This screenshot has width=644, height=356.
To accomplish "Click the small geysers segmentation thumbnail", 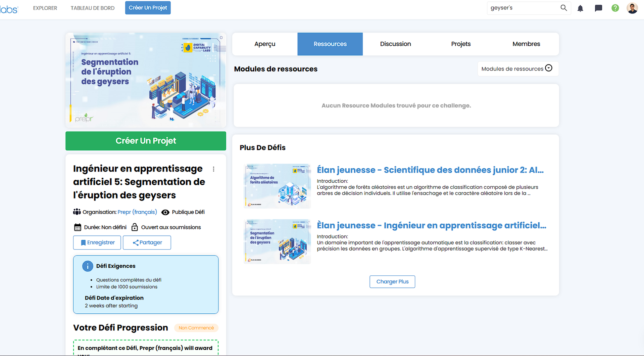I will (277, 241).
